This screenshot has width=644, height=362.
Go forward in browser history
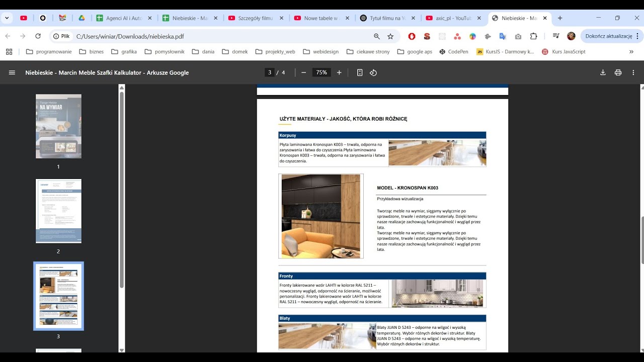23,36
